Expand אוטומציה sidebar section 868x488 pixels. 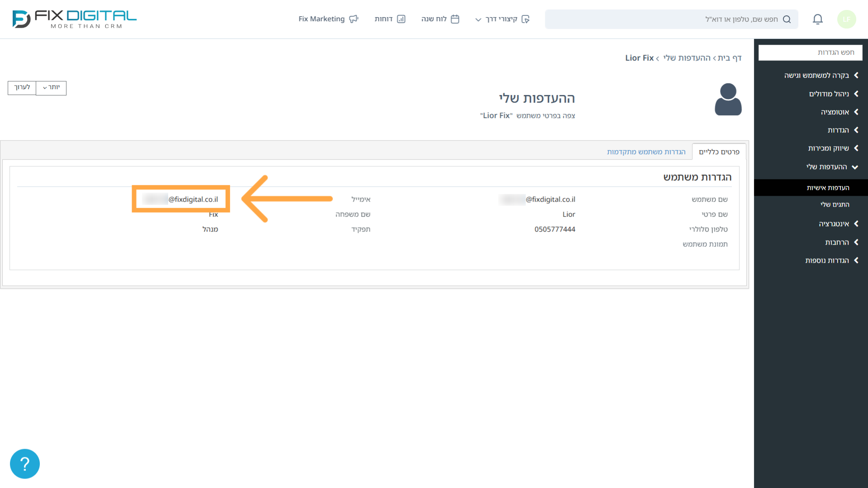pyautogui.click(x=840, y=112)
